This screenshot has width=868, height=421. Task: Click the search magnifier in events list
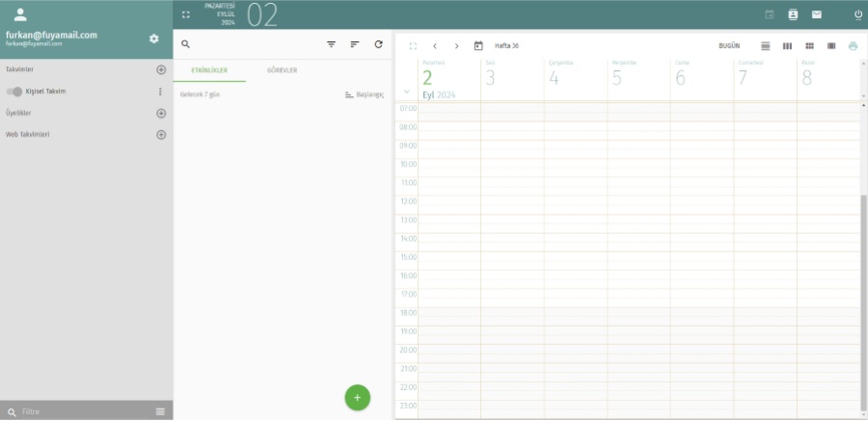click(x=185, y=44)
